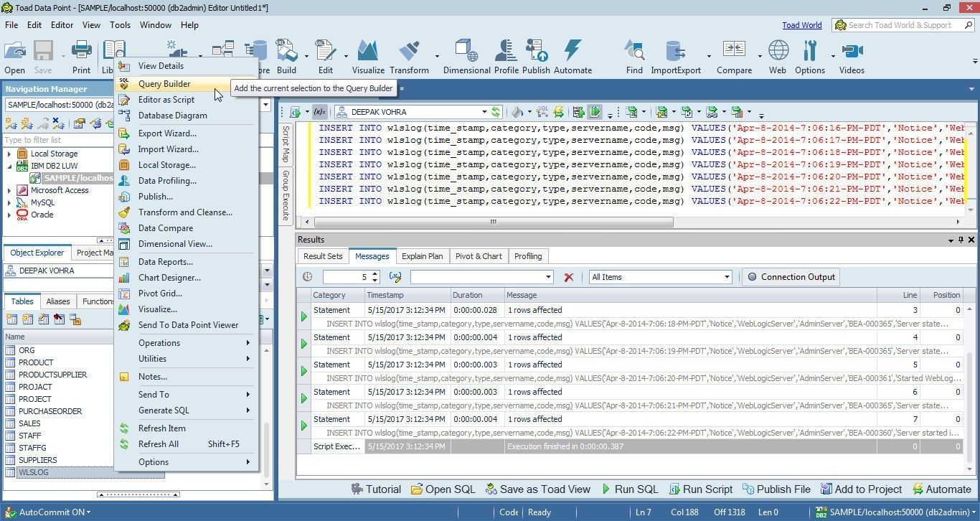Click the execute SQL statement icon in editor toolbar

coord(295,112)
